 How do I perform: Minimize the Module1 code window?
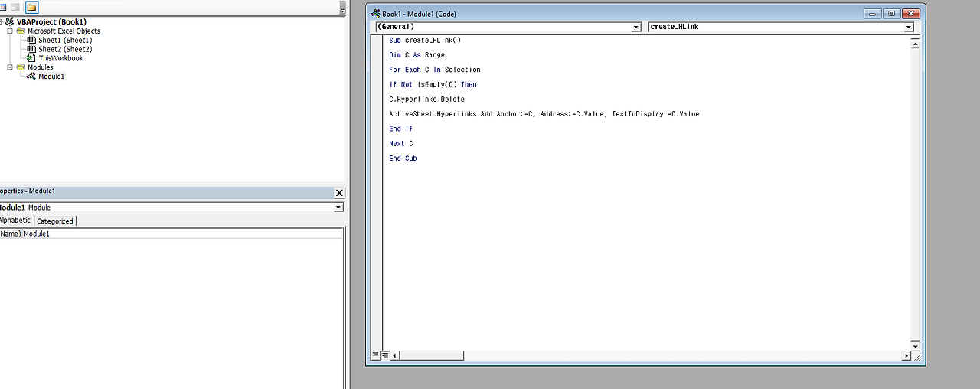[873, 14]
